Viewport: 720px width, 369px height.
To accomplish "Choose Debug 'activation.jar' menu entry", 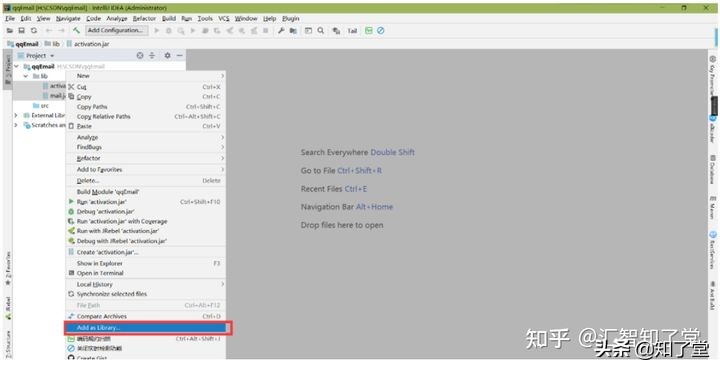I will (146, 212).
